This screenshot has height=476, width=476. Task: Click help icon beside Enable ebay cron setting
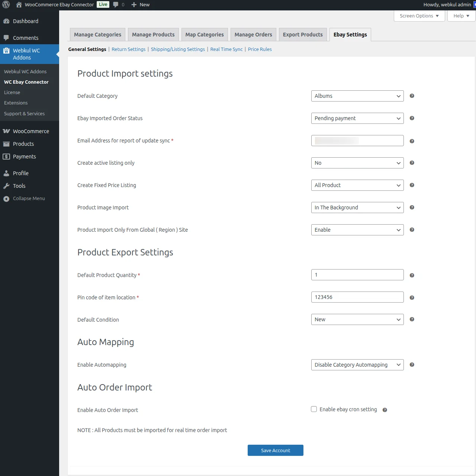385,410
